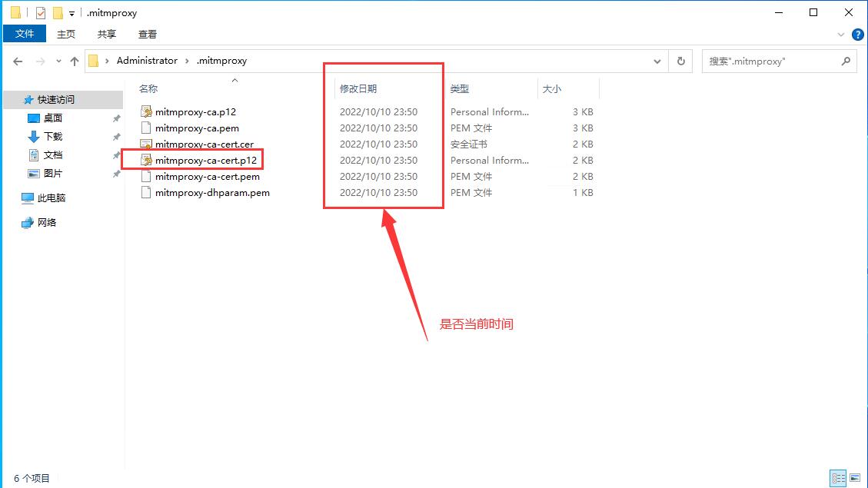Click the 1 KB size of dhparam
The height and width of the screenshot is (488, 868).
(x=583, y=193)
